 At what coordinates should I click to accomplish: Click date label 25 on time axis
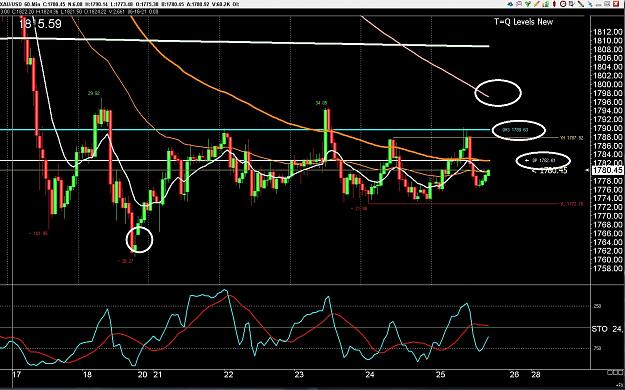[x=440, y=374]
